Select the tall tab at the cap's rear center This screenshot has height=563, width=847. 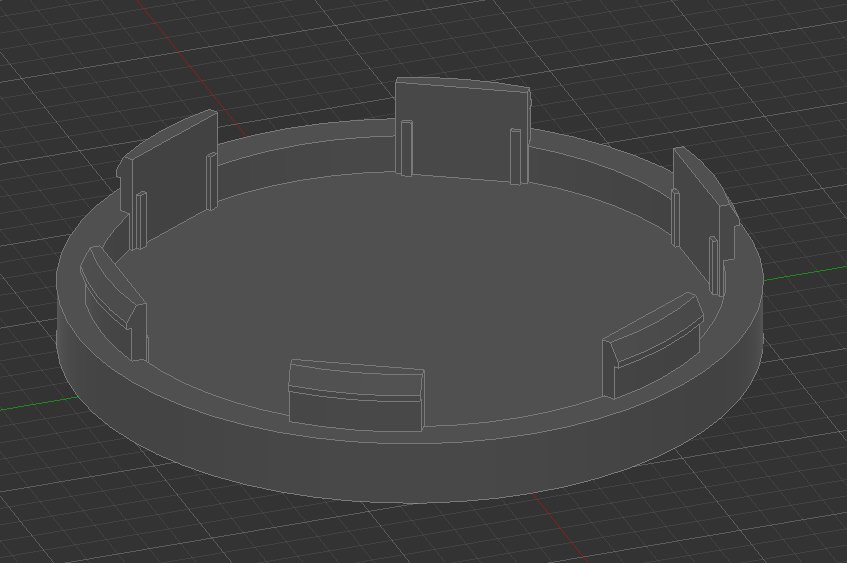pyautogui.click(x=462, y=132)
